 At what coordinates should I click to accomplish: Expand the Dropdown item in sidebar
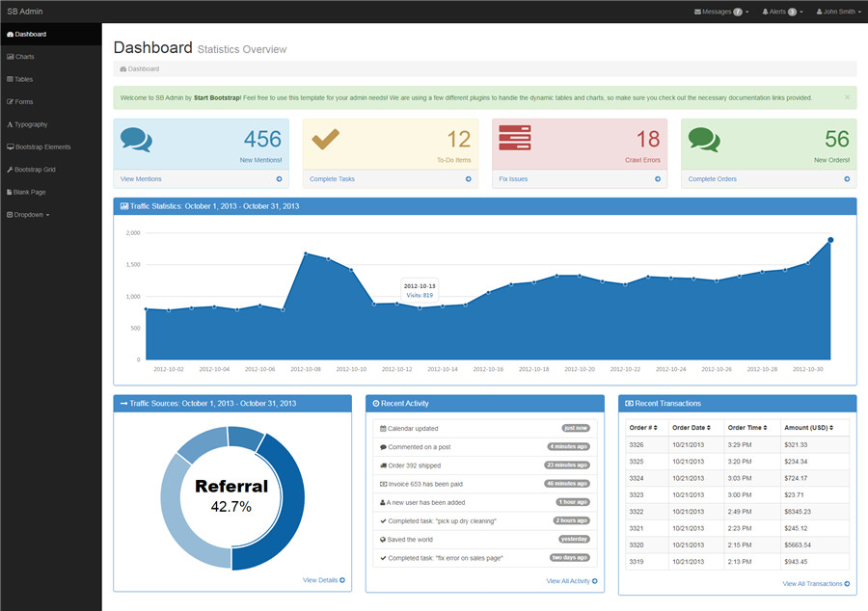pyautogui.click(x=29, y=215)
